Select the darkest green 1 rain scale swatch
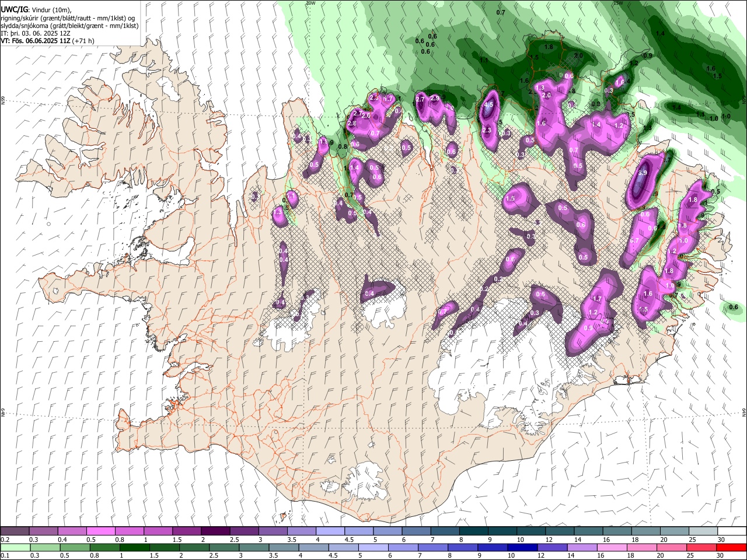The height and width of the screenshot is (560, 747). 134,548
